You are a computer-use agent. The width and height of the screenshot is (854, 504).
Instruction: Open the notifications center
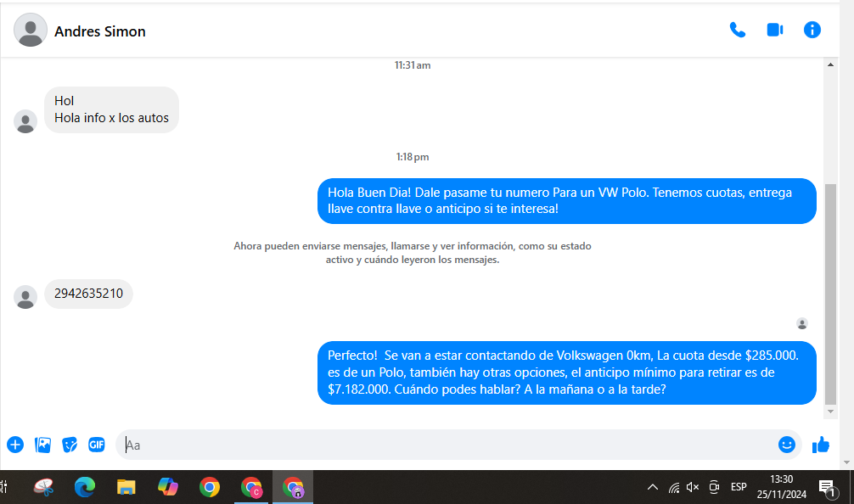click(x=828, y=488)
